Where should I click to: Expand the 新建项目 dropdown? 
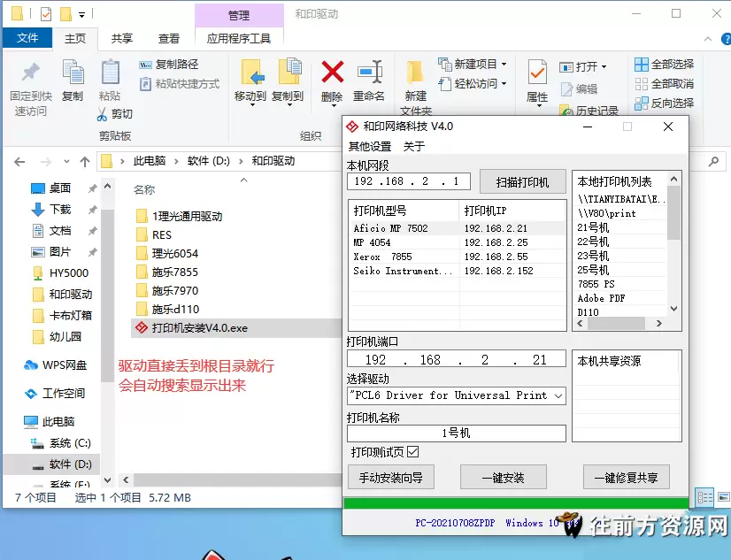tap(504, 64)
